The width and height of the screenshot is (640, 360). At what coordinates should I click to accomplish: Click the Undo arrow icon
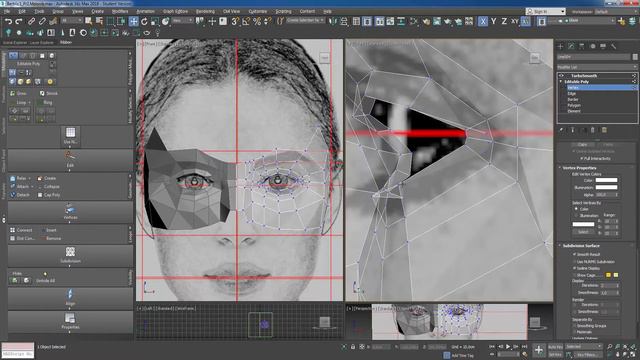point(8,21)
